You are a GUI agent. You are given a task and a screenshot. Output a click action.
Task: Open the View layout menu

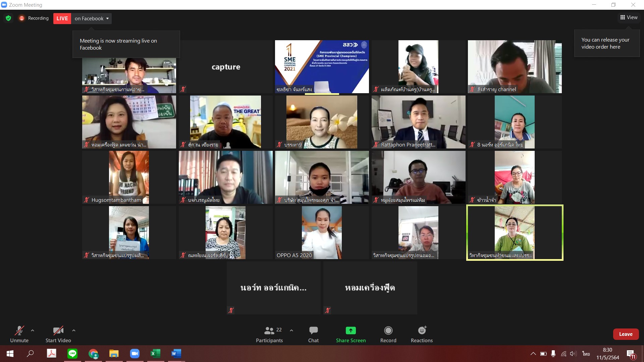629,17
